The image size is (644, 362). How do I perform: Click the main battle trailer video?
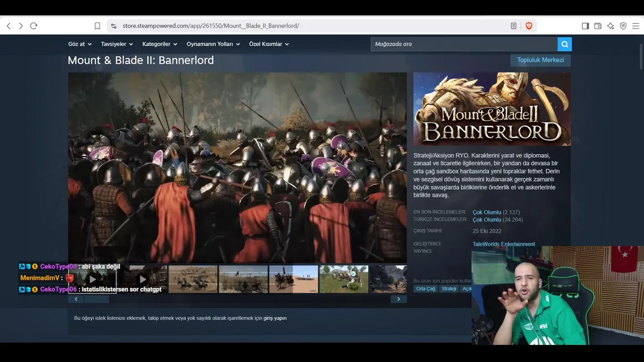tap(237, 167)
